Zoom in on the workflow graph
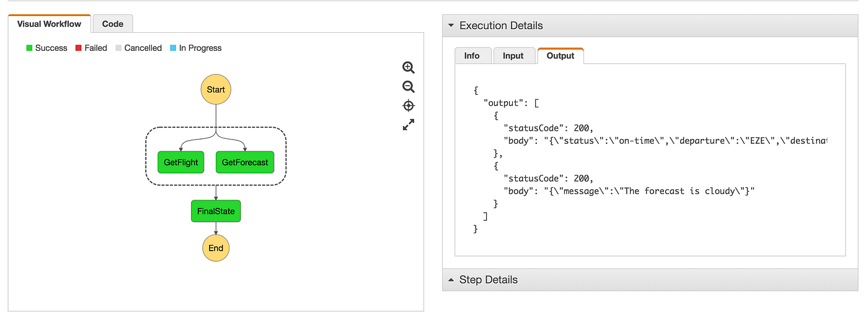The image size is (868, 330). pyautogui.click(x=409, y=68)
